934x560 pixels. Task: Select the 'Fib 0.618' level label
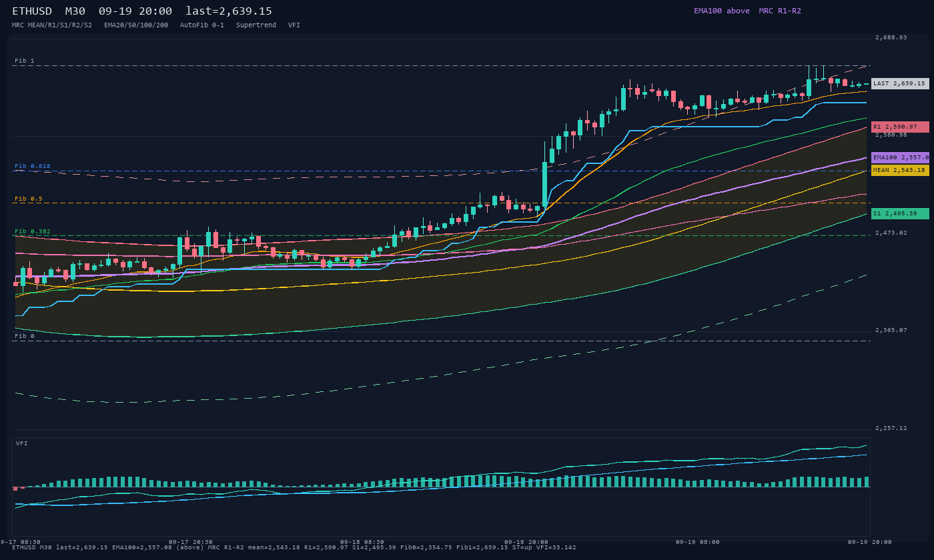click(33, 166)
